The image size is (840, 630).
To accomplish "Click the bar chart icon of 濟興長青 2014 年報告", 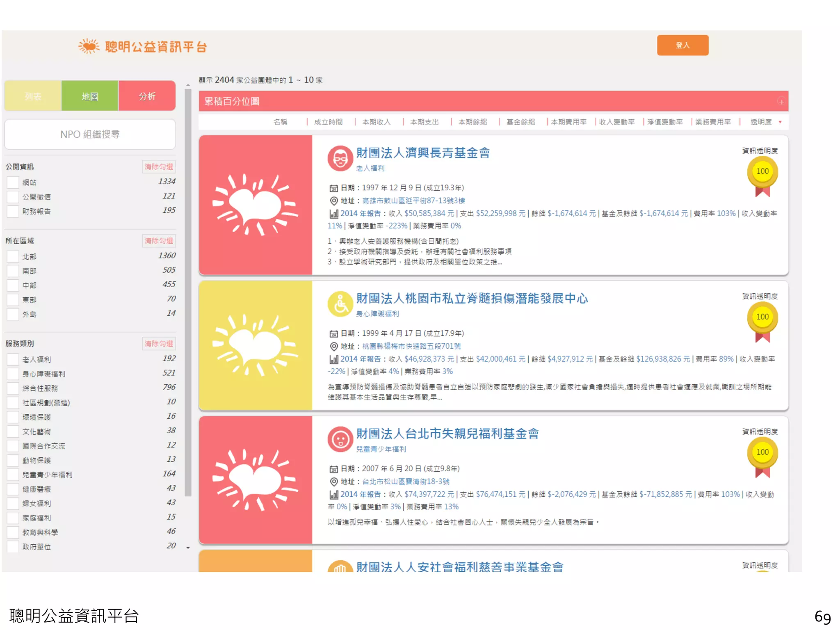I will (x=334, y=214).
